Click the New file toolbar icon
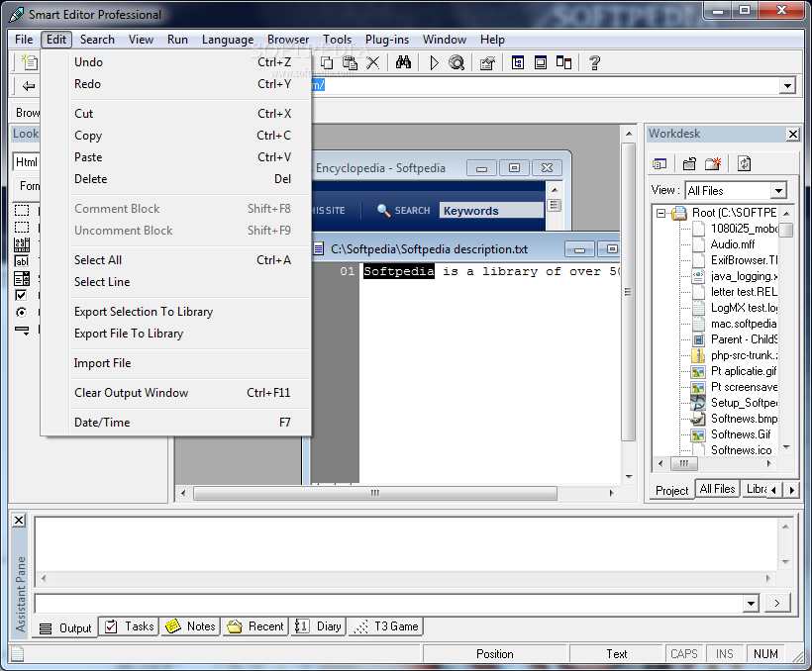Screen dimensions: 812x671 pos(29,62)
